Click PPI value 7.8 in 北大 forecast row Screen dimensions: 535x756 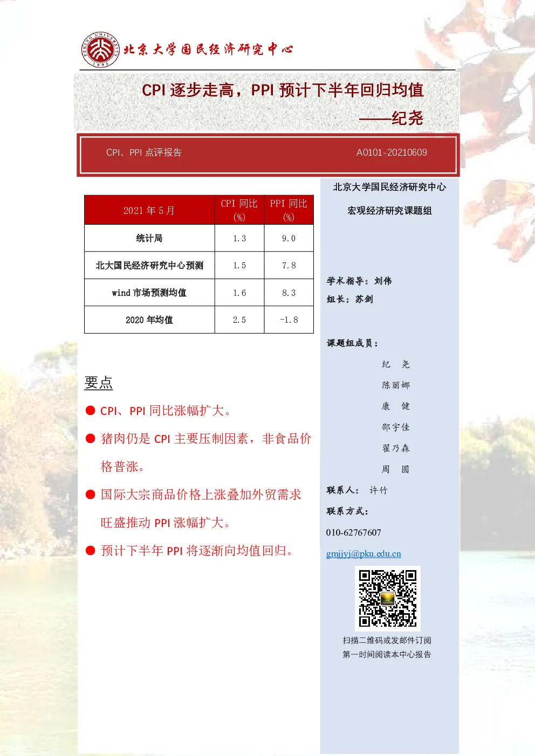coord(289,266)
